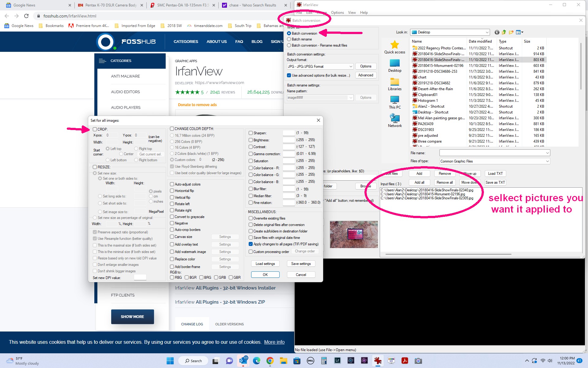Viewport: 588px width, 368px height.
Task: Switch to Chrome on the taskbar
Action: coord(270,361)
